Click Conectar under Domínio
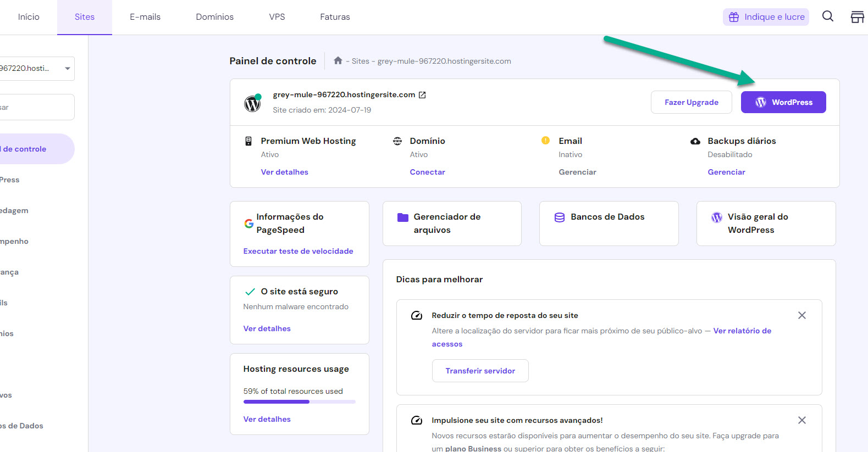 [428, 172]
